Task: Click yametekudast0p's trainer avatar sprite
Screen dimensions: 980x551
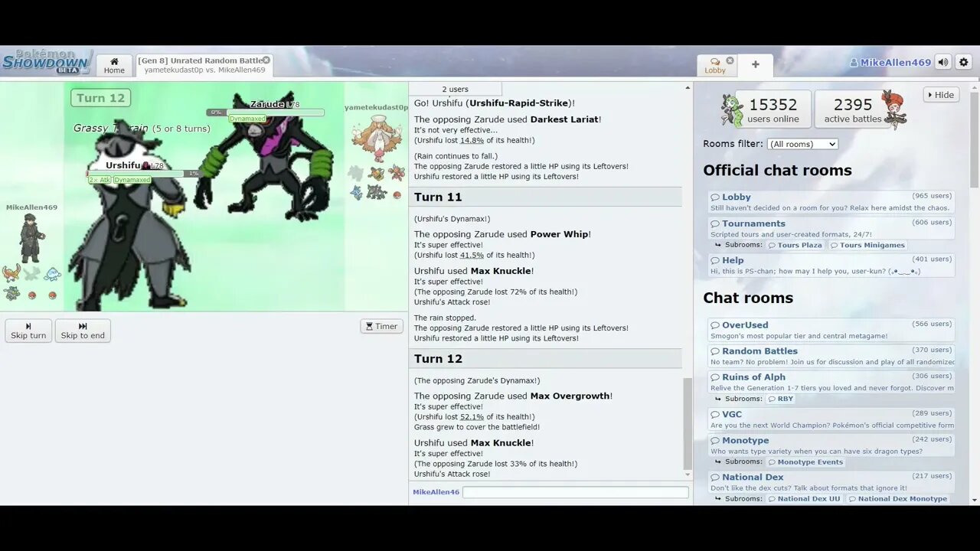Action: click(376, 137)
